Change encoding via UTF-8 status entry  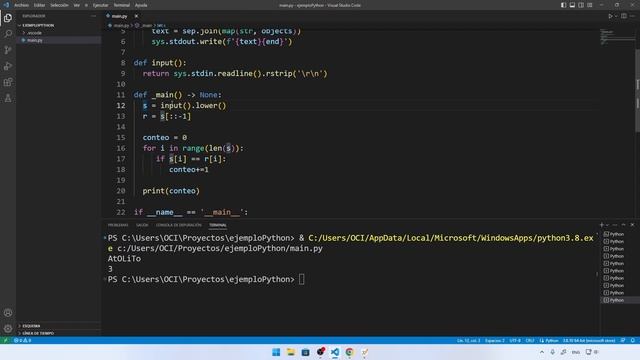pos(515,340)
